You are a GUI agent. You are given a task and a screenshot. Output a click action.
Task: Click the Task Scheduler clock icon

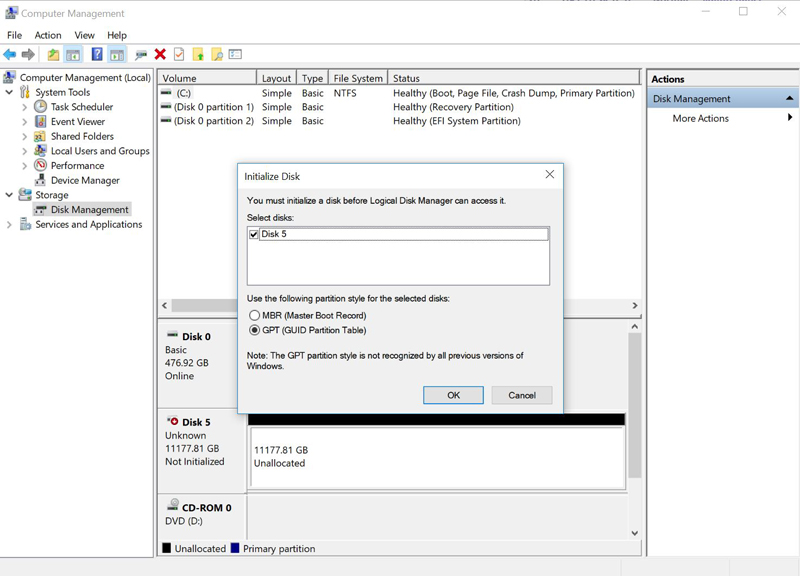click(40, 107)
